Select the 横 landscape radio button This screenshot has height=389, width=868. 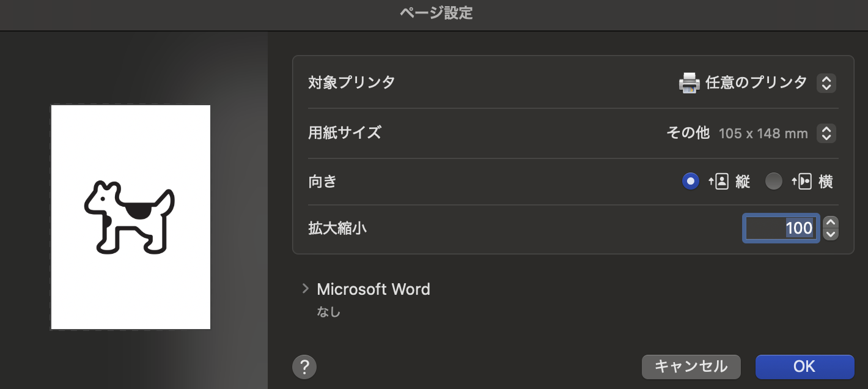coord(774,182)
